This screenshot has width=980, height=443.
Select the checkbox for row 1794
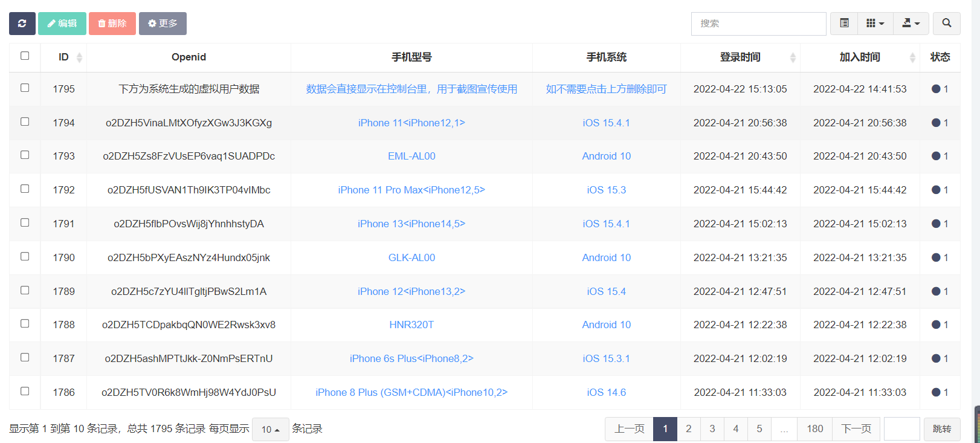tap(25, 121)
